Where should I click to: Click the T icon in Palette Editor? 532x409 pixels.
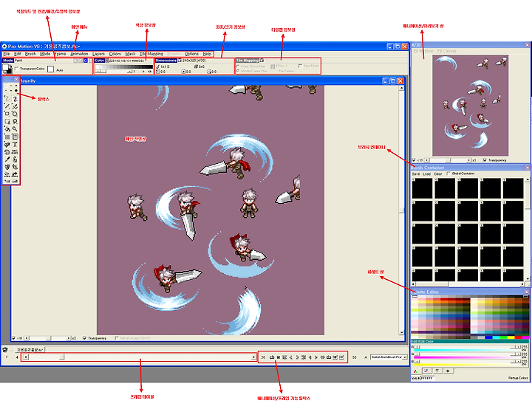tap(437, 371)
